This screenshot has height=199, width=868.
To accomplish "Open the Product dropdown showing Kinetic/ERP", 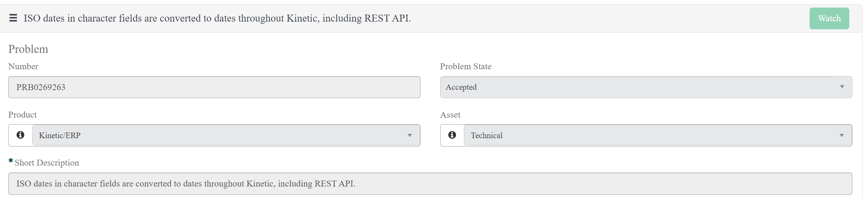I will (226, 135).
